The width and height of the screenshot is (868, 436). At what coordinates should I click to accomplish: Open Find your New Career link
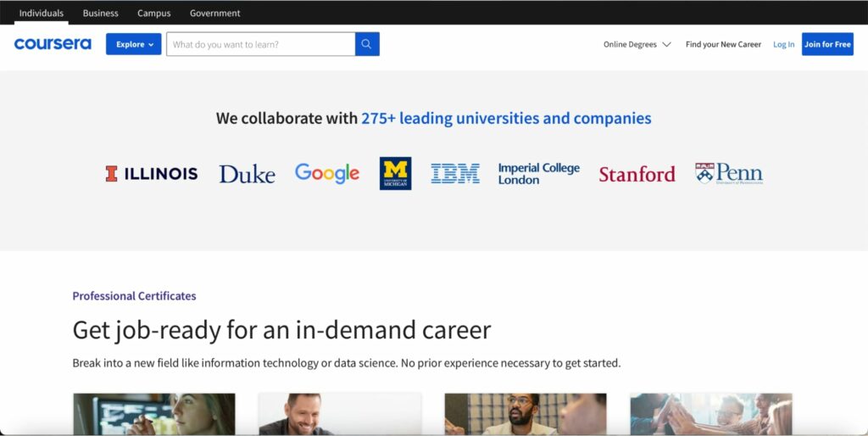(x=724, y=44)
